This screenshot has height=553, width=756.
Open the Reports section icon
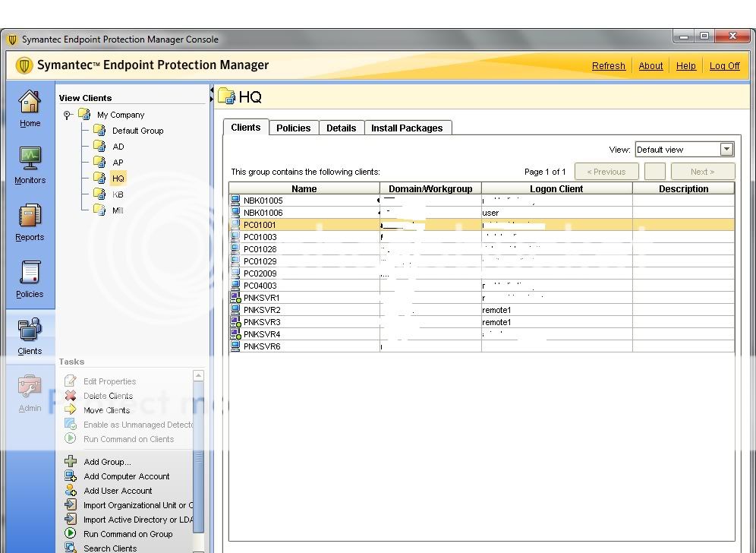click(30, 215)
